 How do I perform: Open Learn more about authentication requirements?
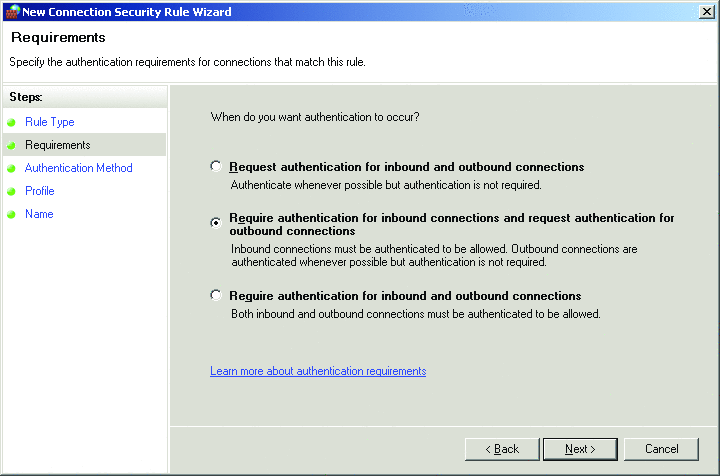(318, 371)
